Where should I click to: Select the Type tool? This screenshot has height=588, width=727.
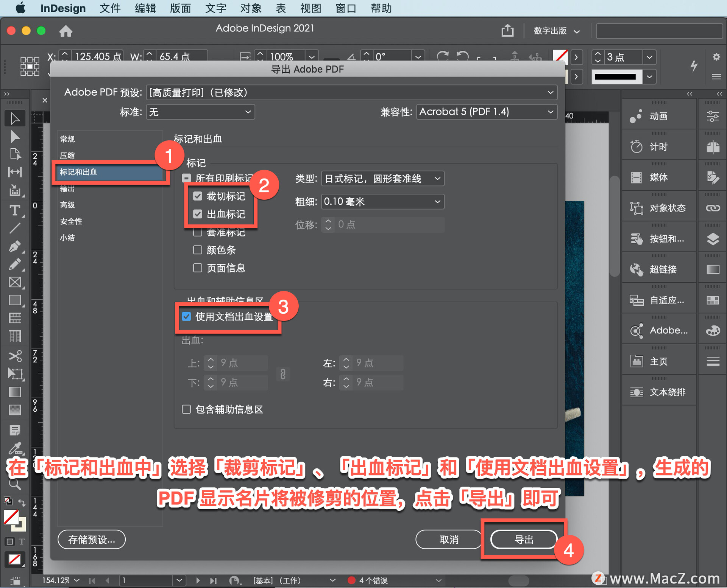click(x=15, y=210)
